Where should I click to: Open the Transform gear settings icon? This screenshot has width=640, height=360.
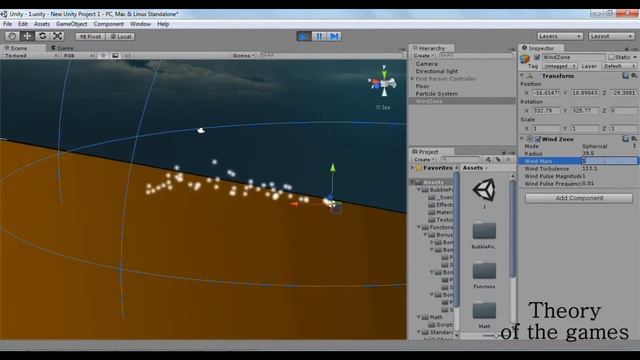click(634, 76)
